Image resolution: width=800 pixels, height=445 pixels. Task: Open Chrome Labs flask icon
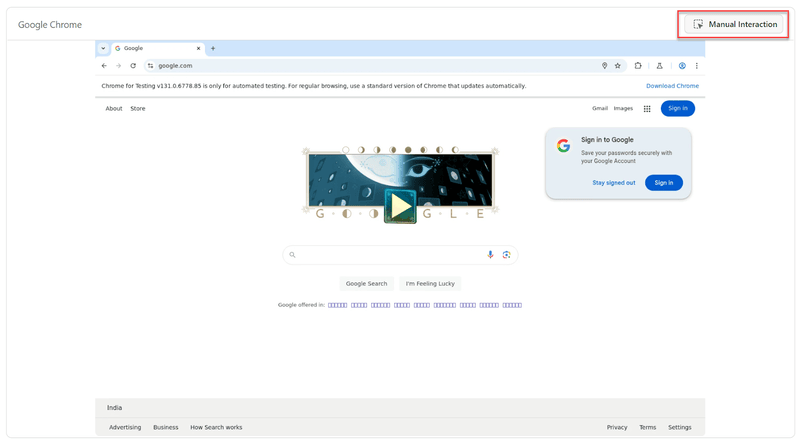tap(660, 66)
